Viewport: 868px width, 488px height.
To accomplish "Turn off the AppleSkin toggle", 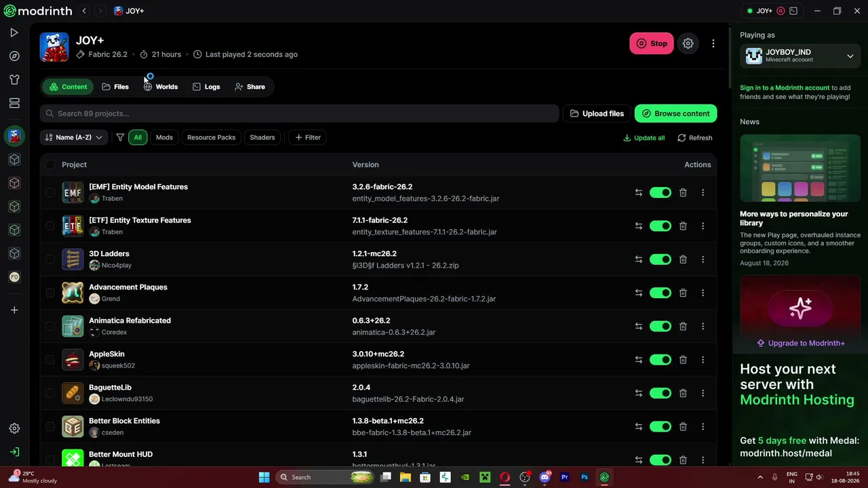I will coord(660,360).
